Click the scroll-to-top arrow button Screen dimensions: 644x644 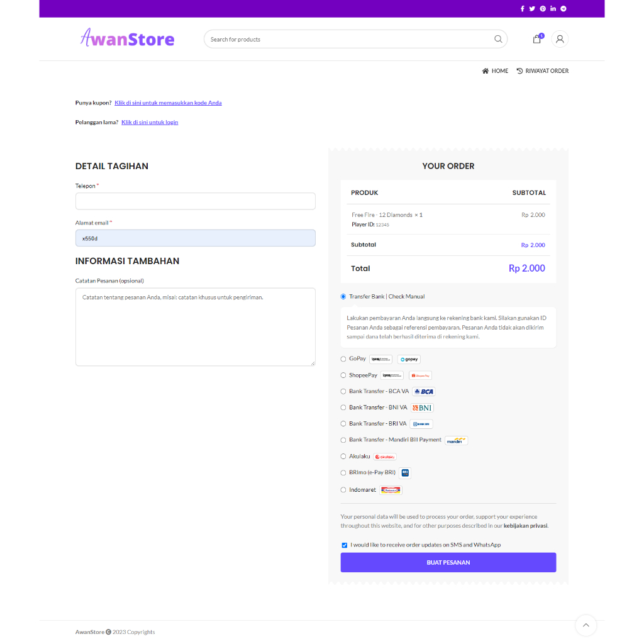coord(586,625)
